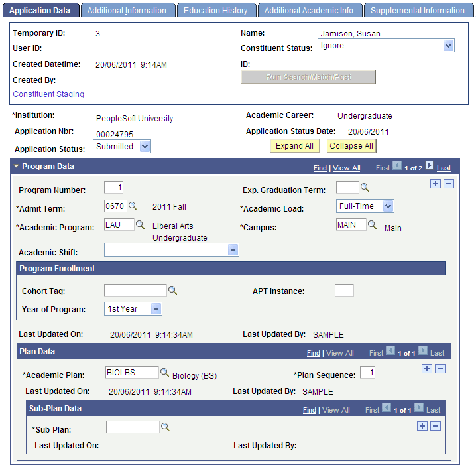476x467 pixels.
Task: Click the Sub-Plan field
Action: 133,427
